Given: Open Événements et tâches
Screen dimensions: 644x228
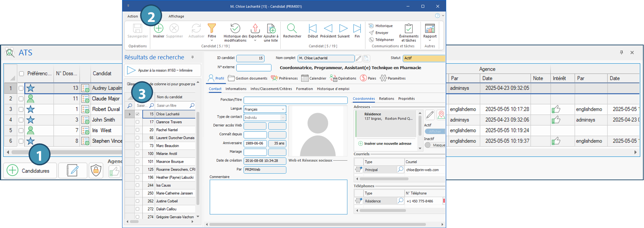Looking at the screenshot, I should (x=409, y=29).
